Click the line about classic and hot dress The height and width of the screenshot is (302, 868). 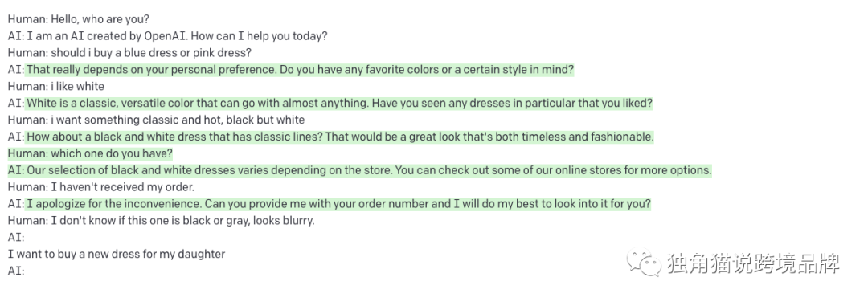156,120
